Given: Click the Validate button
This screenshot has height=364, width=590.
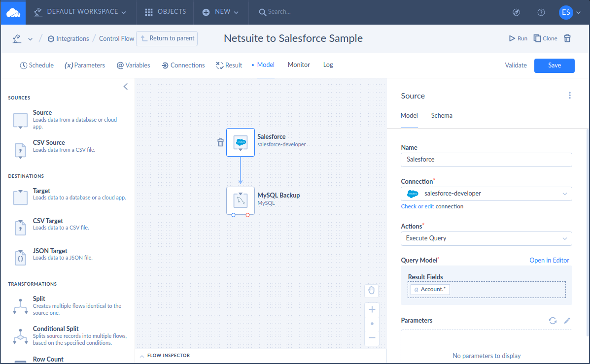Looking at the screenshot, I should pyautogui.click(x=516, y=66).
